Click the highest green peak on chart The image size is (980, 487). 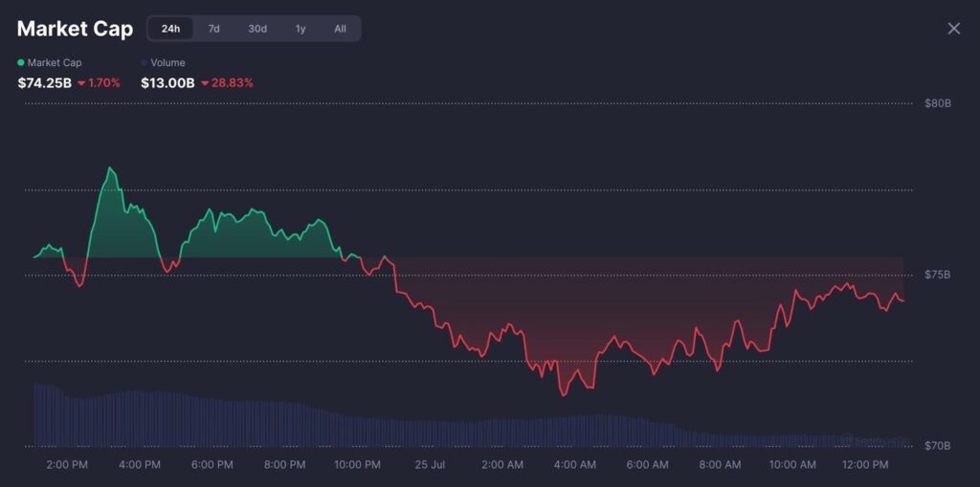(x=109, y=167)
